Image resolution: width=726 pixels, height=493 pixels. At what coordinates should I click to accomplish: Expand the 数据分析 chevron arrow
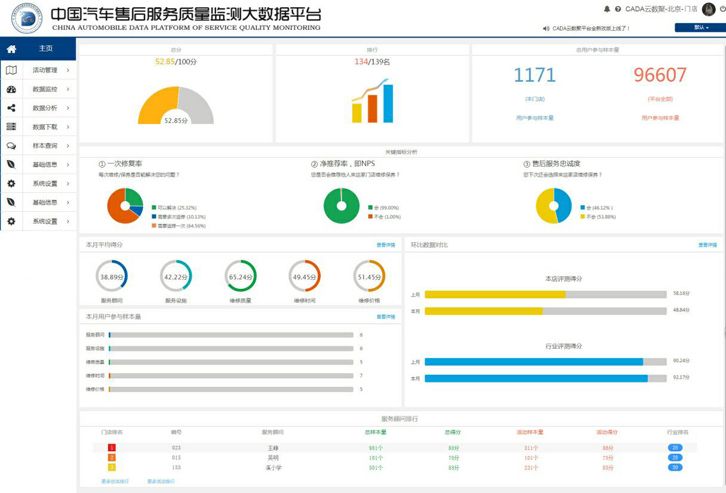click(x=68, y=108)
